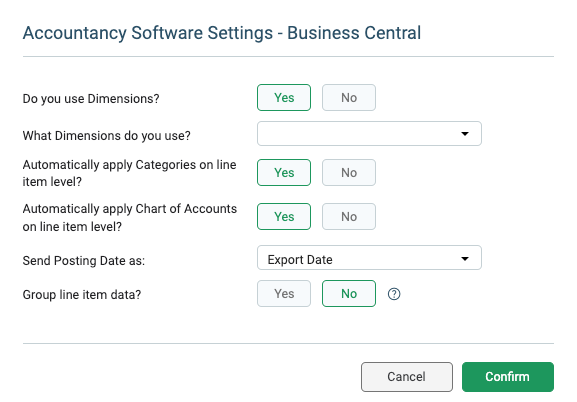Screen dimensions: 577x402
Task: Disable auto-apply Categories on line items
Action: 349,172
